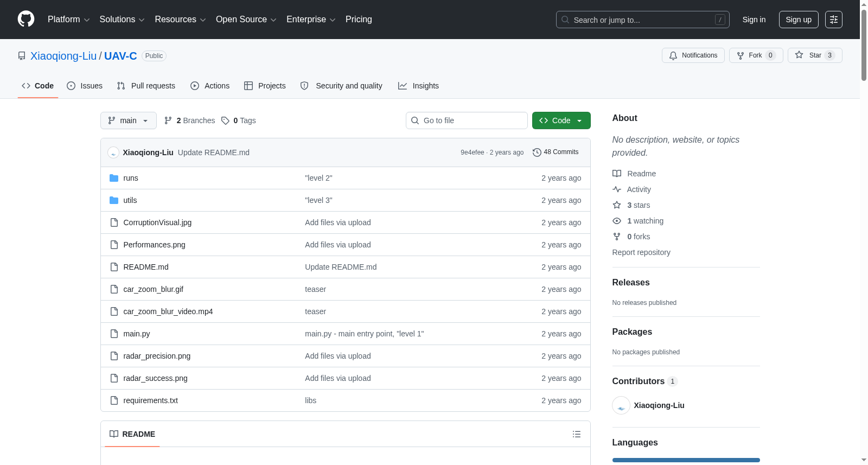
Task: Open the Projects tab
Action: click(265, 86)
